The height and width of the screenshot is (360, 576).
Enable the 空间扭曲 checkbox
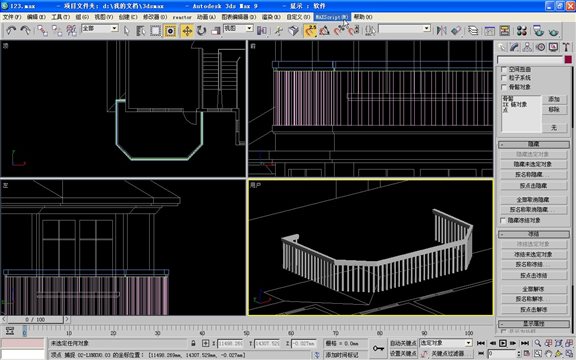pos(504,69)
